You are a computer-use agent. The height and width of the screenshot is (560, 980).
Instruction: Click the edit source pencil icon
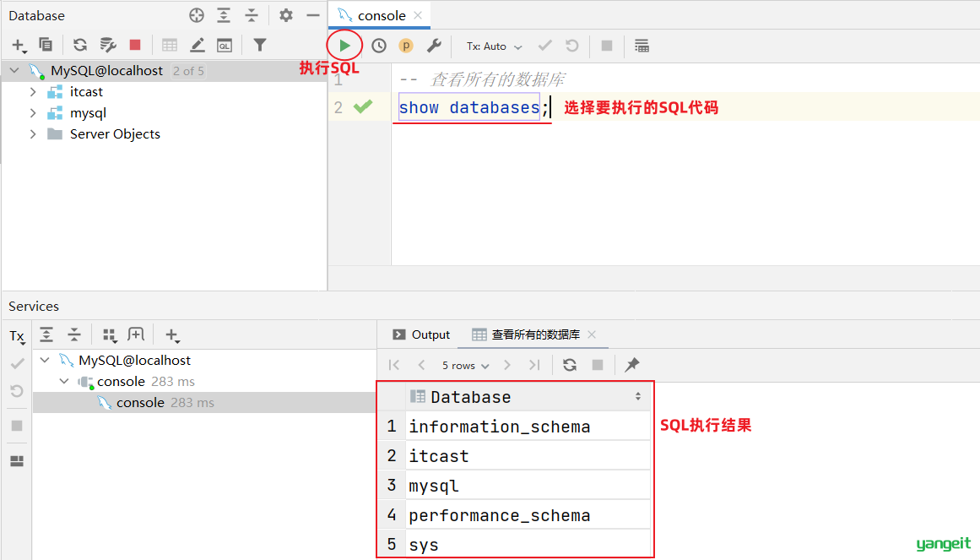(x=198, y=45)
